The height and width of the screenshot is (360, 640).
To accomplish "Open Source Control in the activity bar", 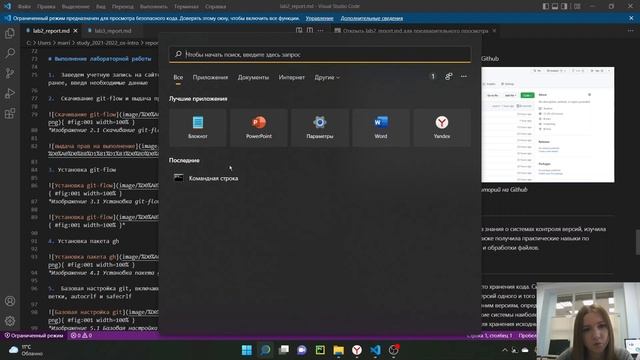I will [10, 73].
